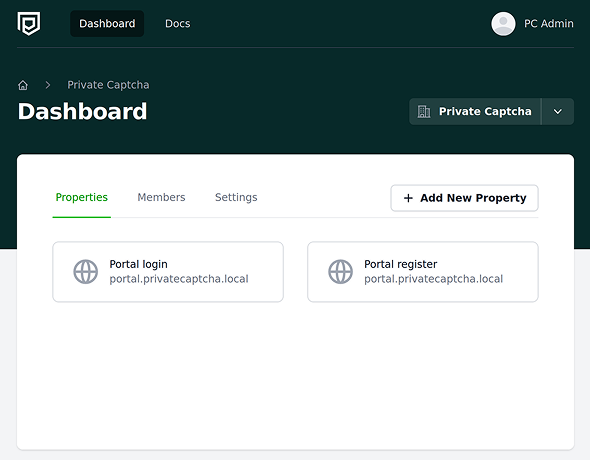590x460 pixels.
Task: Switch to the Settings tab
Action: pyautogui.click(x=236, y=197)
